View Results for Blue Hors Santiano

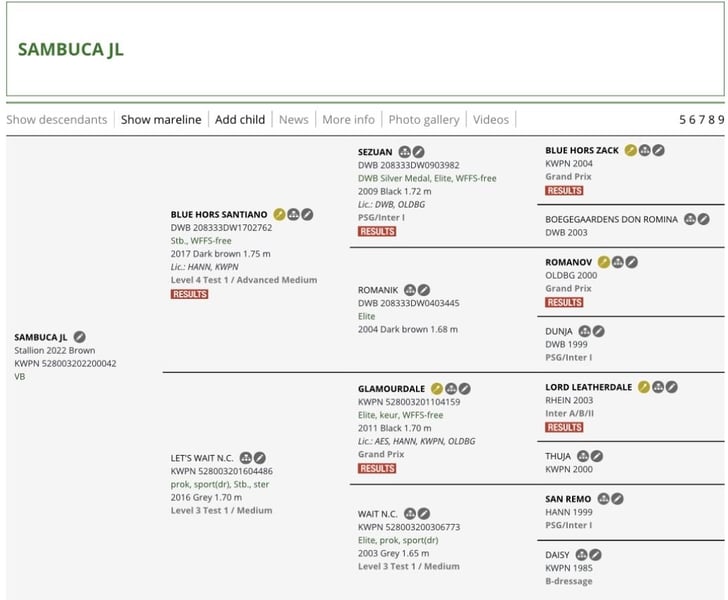coord(189,294)
